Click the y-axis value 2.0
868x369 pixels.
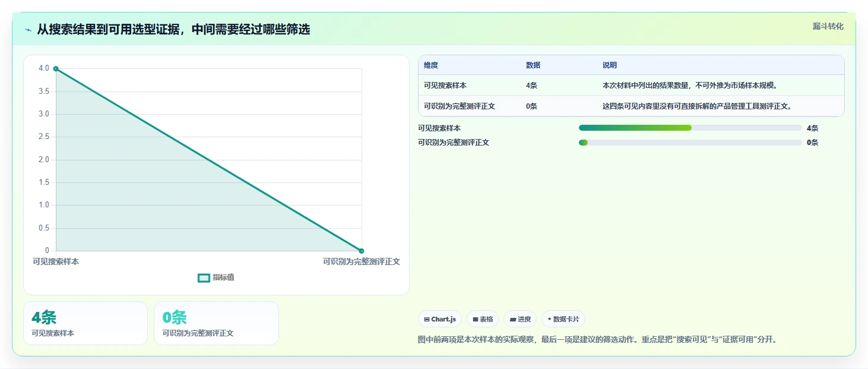pyautogui.click(x=44, y=160)
